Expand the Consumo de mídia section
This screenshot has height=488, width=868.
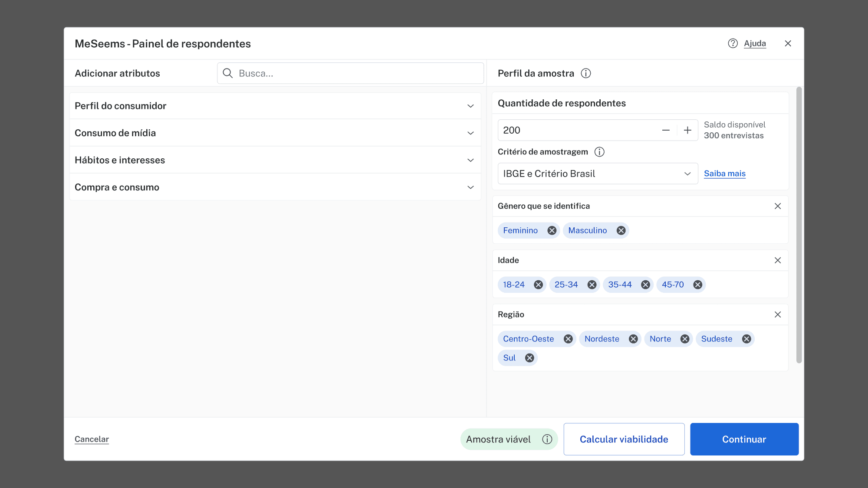click(470, 133)
